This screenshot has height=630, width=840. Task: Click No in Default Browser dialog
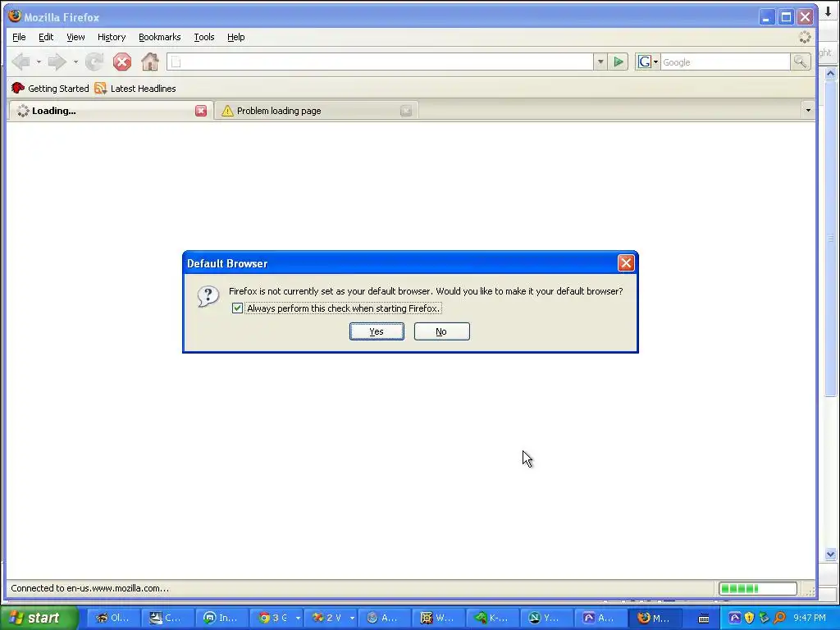pos(441,331)
